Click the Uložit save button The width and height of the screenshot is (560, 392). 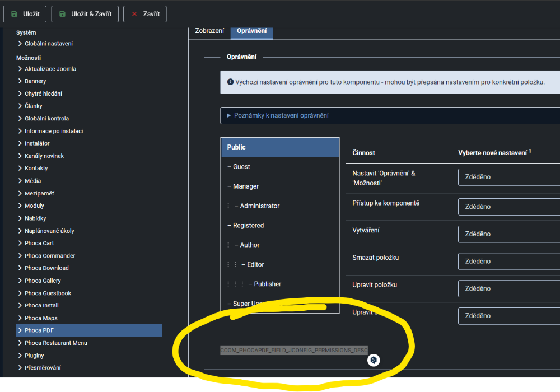[x=25, y=14]
